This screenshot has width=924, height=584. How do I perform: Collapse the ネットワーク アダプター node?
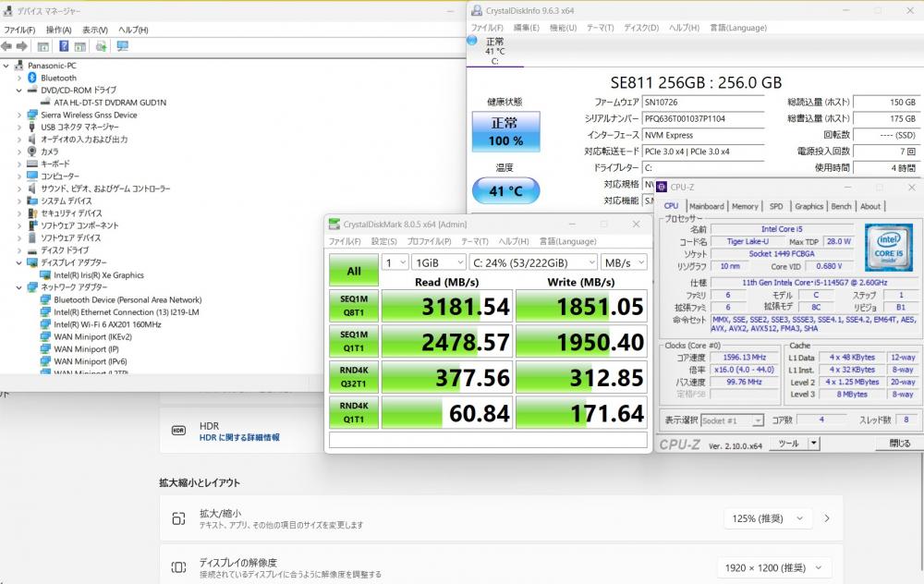click(18, 287)
